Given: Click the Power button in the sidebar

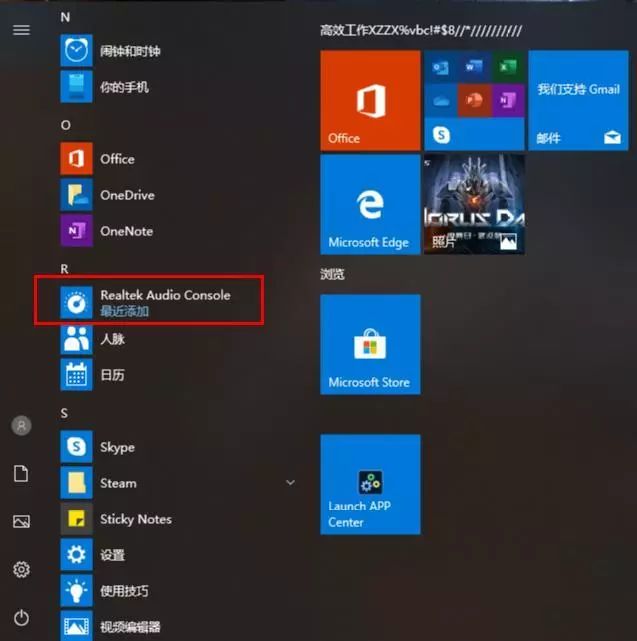Looking at the screenshot, I should click(x=21, y=617).
